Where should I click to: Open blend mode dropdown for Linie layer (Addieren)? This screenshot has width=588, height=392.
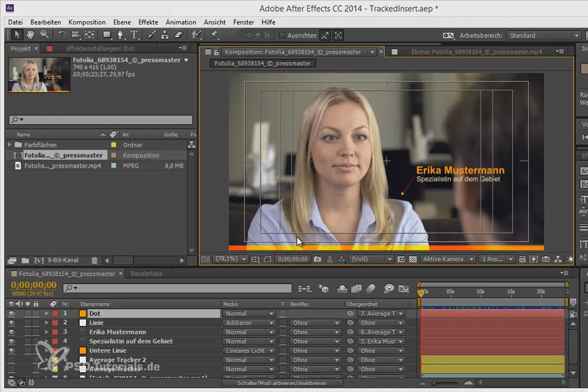[x=249, y=323]
